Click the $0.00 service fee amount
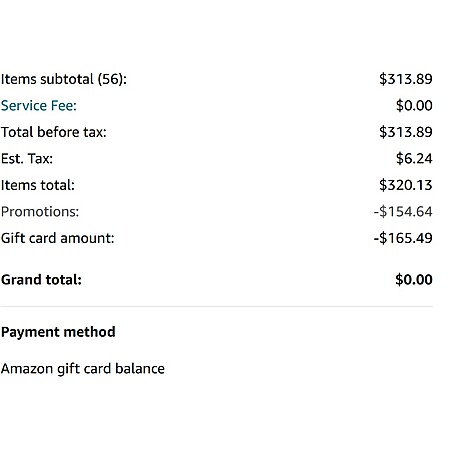 click(x=414, y=106)
